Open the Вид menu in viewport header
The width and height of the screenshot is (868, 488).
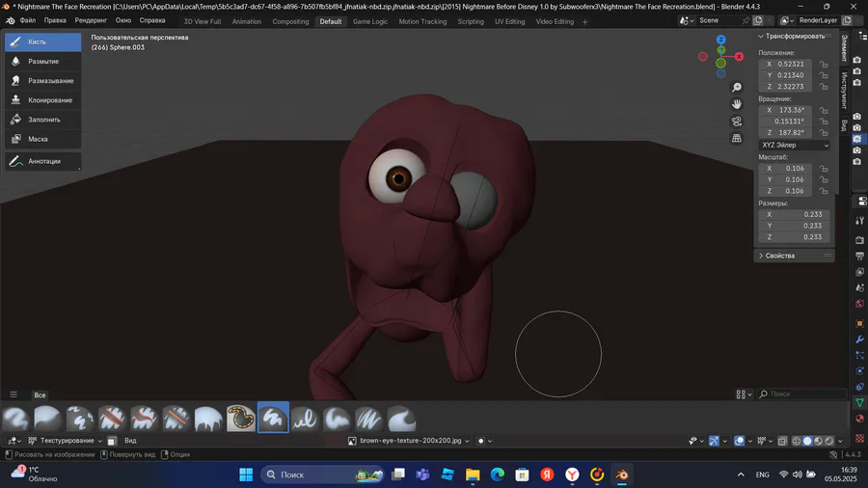tap(130, 441)
